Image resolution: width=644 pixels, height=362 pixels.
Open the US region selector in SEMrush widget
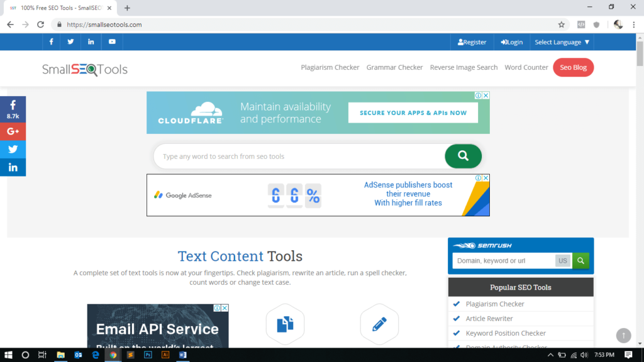563,260
